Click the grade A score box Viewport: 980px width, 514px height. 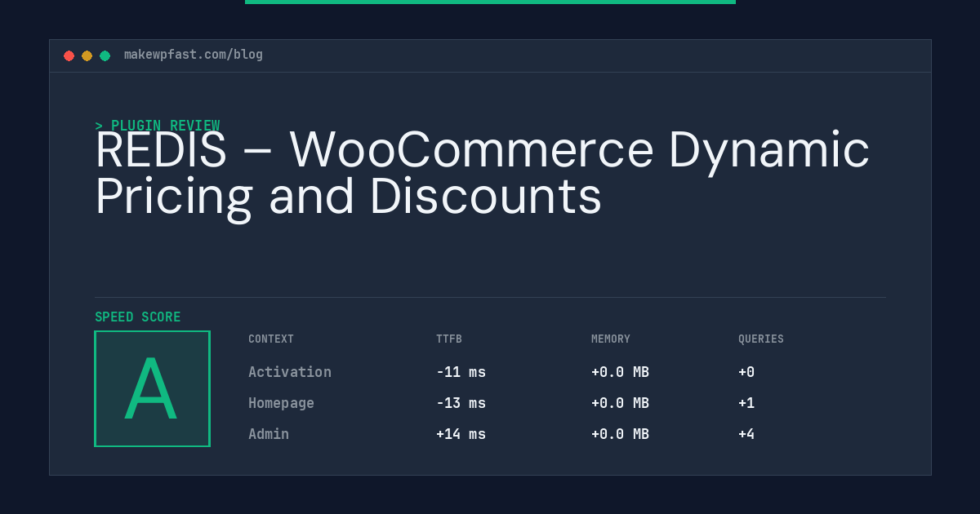click(152, 388)
